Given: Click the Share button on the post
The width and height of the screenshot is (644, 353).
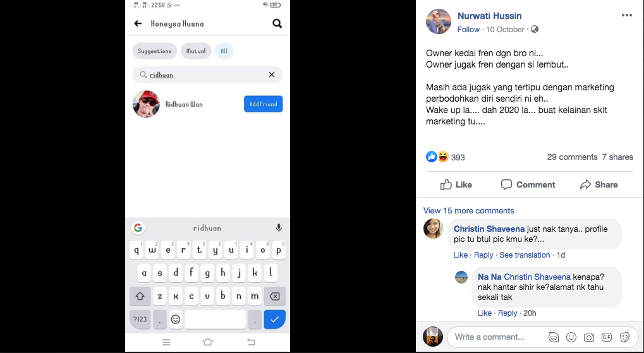Looking at the screenshot, I should click(598, 184).
